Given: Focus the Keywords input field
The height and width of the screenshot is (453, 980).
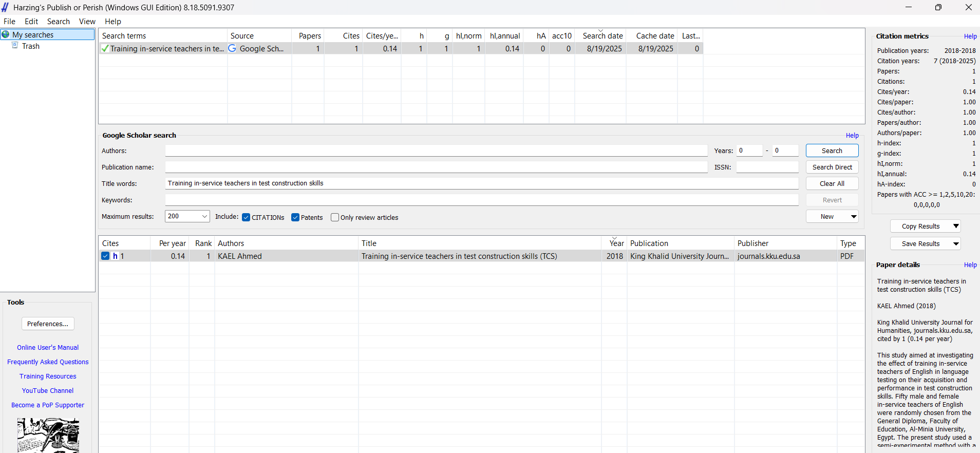Looking at the screenshot, I should (x=482, y=200).
